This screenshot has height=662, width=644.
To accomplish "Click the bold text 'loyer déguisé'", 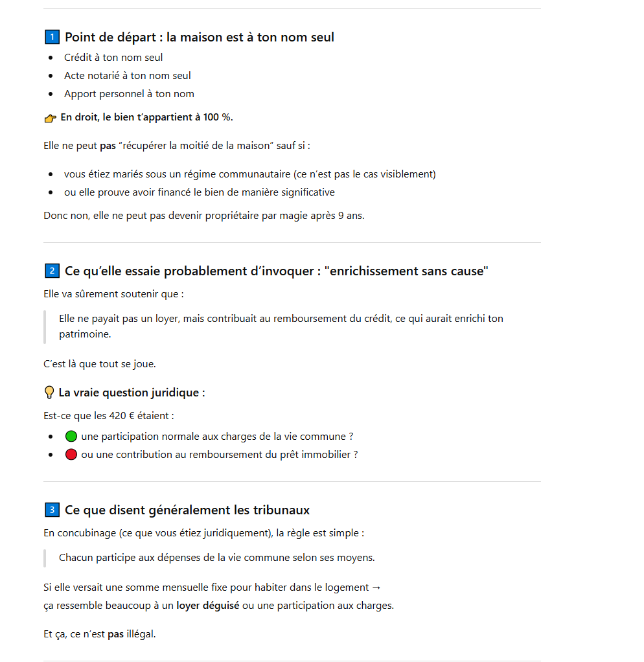I will click(x=208, y=606).
